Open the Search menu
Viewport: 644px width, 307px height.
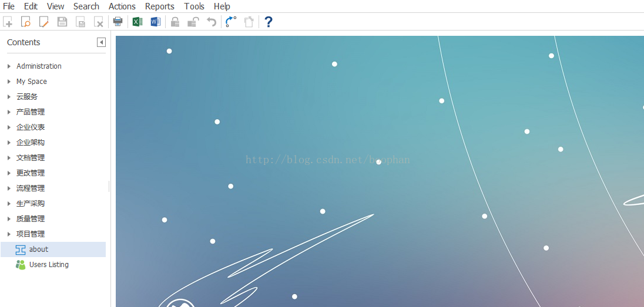pyautogui.click(x=86, y=6)
